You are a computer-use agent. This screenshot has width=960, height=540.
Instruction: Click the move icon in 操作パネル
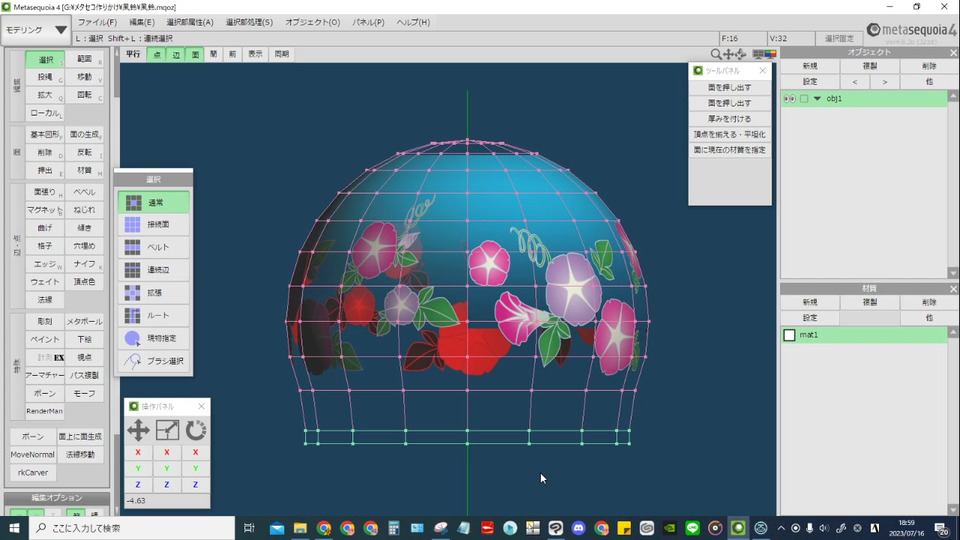[x=138, y=430]
